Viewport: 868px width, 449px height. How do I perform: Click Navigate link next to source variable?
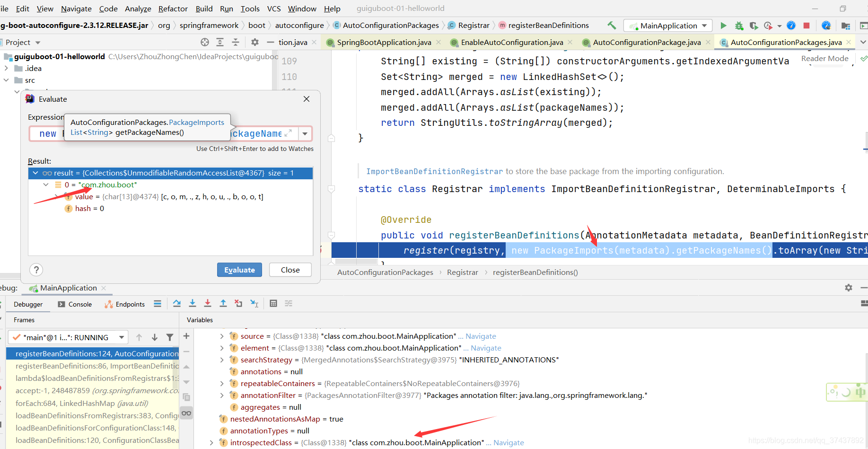(481, 336)
